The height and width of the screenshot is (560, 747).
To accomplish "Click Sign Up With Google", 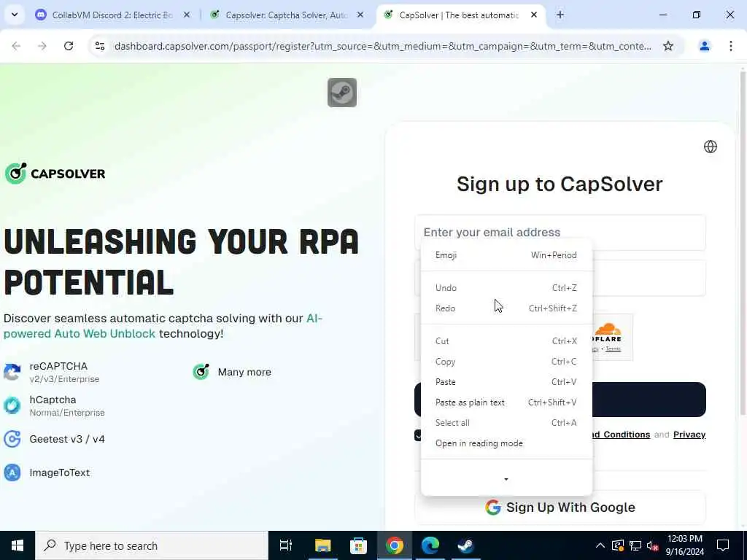I will coord(560,507).
